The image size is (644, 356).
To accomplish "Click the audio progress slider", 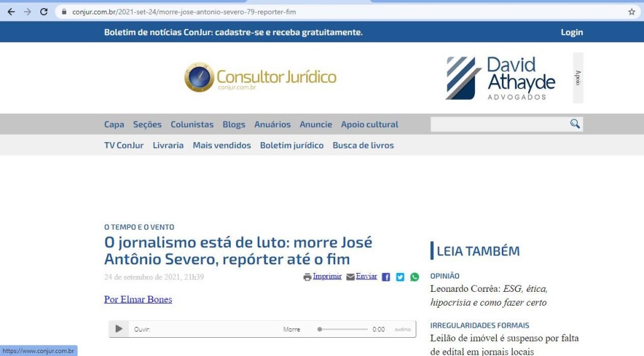I will (343, 329).
